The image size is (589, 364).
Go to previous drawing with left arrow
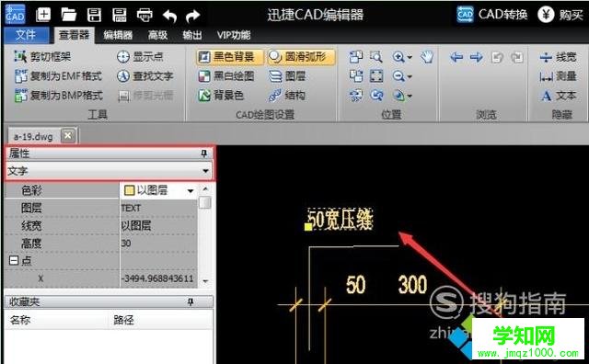point(456,57)
